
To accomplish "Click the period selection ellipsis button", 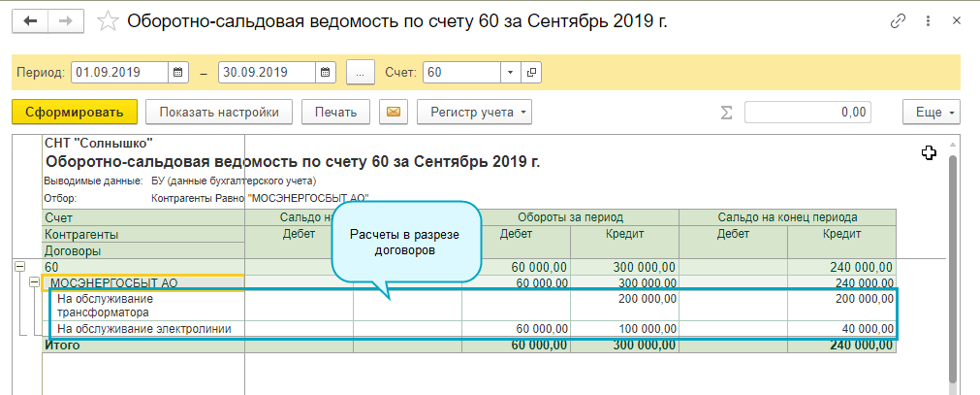I will tap(360, 73).
